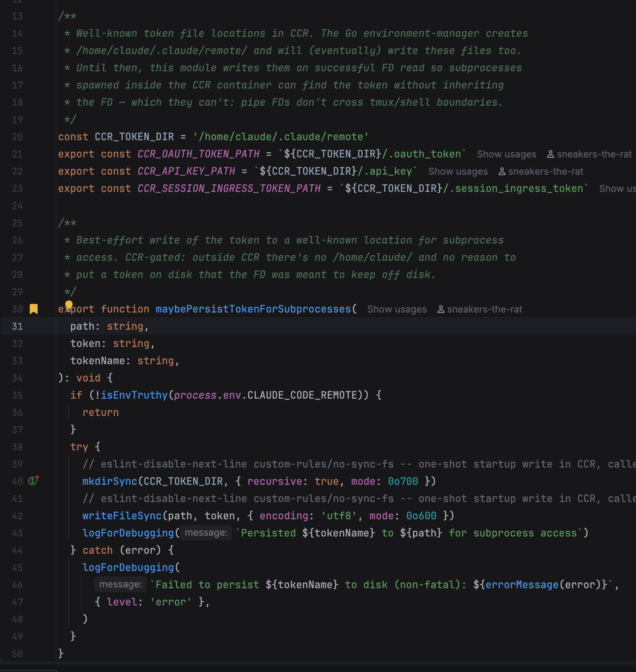Image resolution: width=636 pixels, height=672 pixels.
Task: Show usages of CCR_OAUTH_TOKEN_PATH
Action: 506,154
